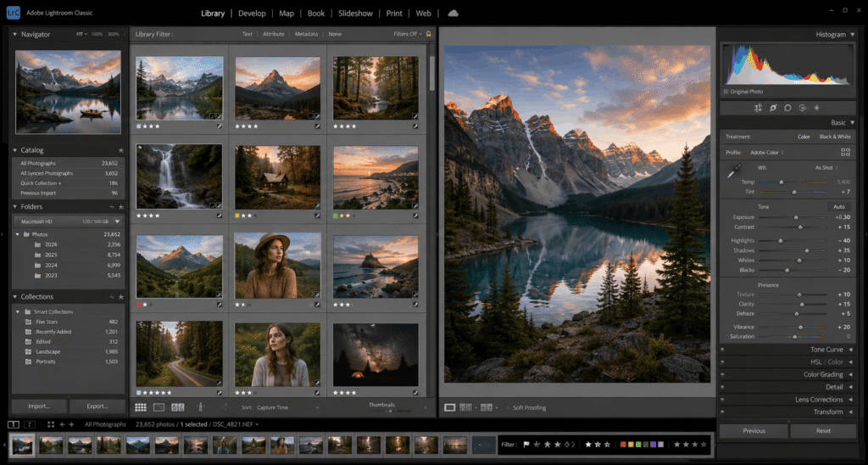Toggle the Original Photo checkbox

(726, 92)
